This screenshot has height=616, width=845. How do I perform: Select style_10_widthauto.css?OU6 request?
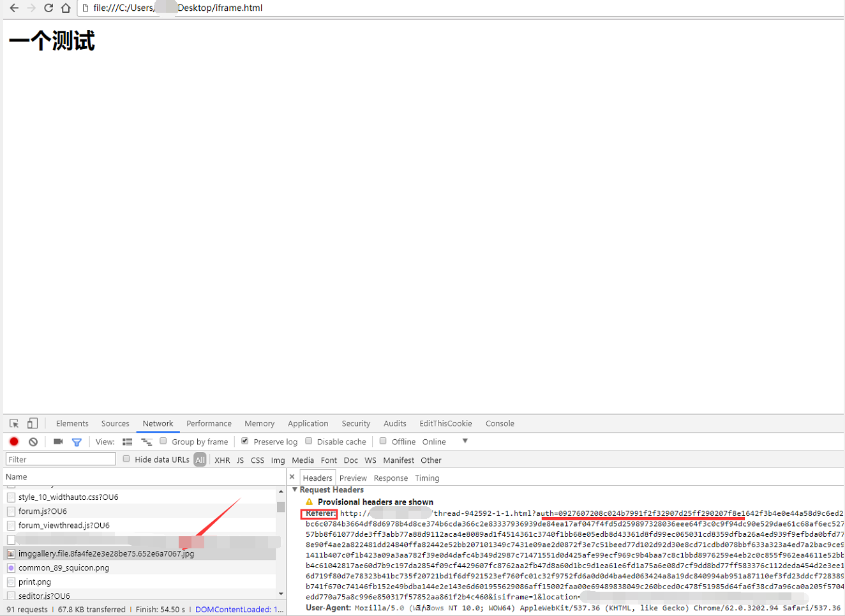[140, 497]
